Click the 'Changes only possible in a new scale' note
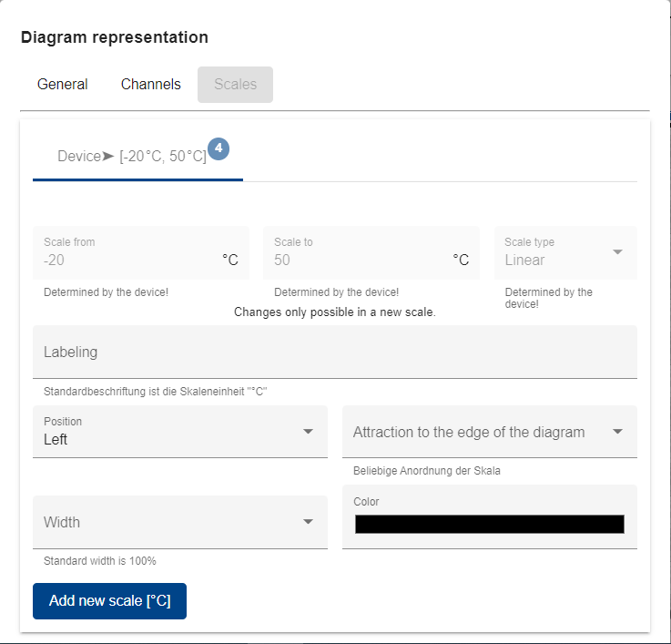671x644 pixels. [334, 312]
